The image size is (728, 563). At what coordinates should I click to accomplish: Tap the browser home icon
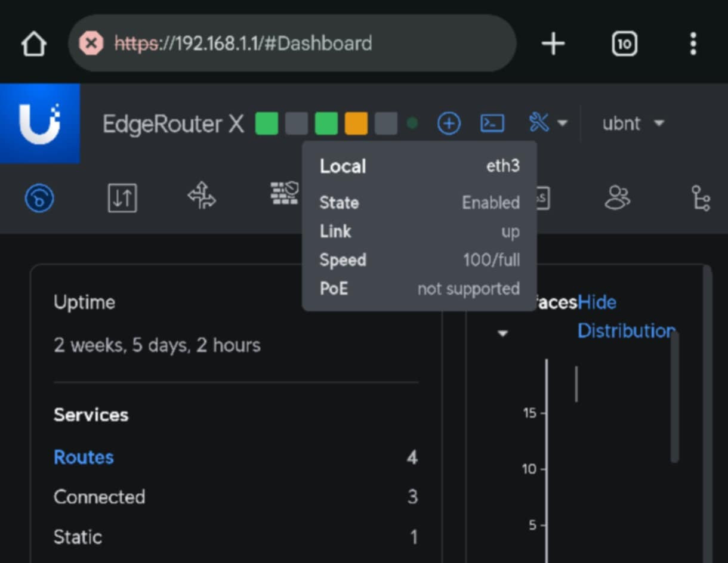click(34, 44)
